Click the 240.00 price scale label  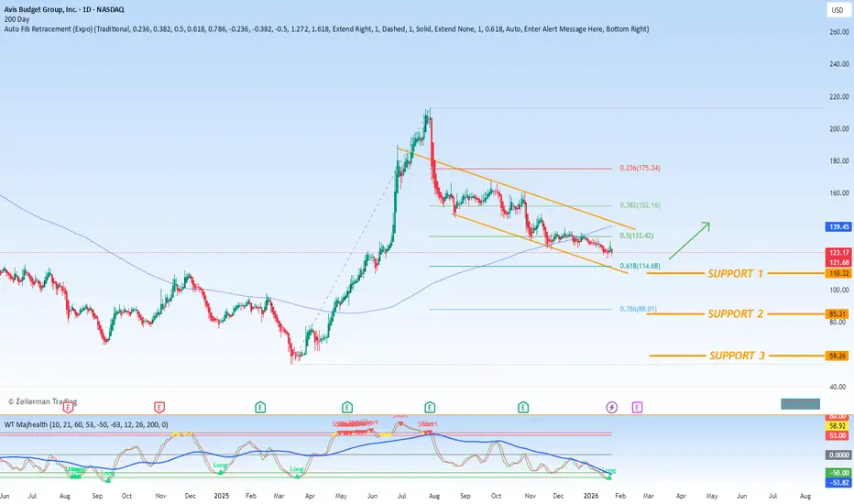pos(838,64)
